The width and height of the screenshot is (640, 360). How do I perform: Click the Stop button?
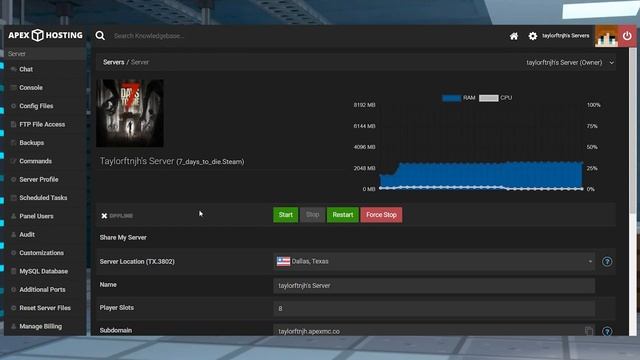click(x=313, y=215)
